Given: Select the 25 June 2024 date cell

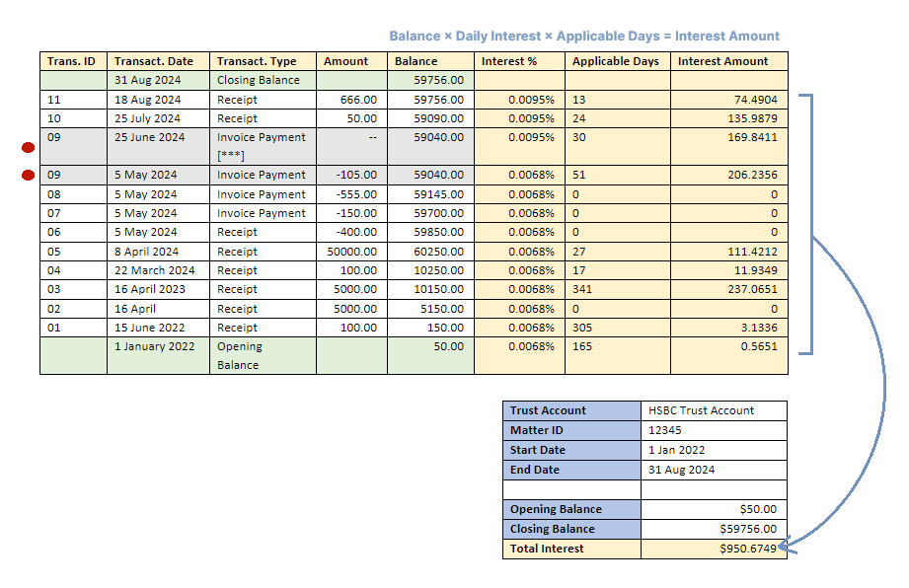Looking at the screenshot, I should click(158, 147).
